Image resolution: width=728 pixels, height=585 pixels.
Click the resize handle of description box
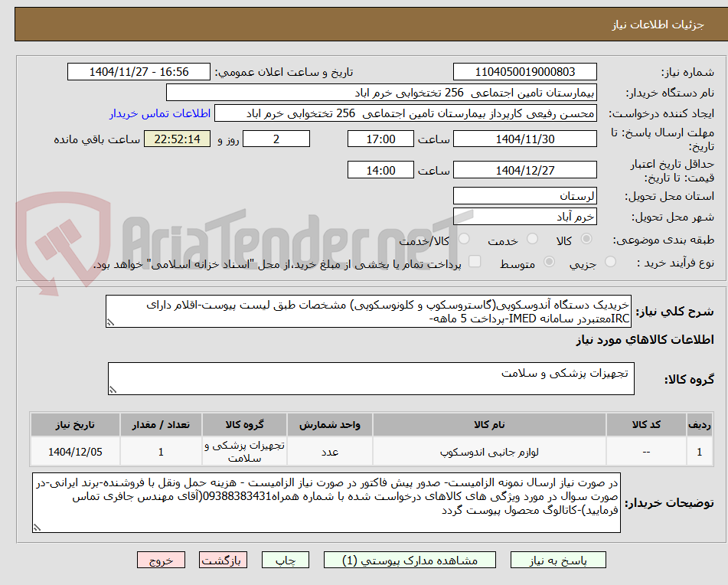tap(110, 322)
